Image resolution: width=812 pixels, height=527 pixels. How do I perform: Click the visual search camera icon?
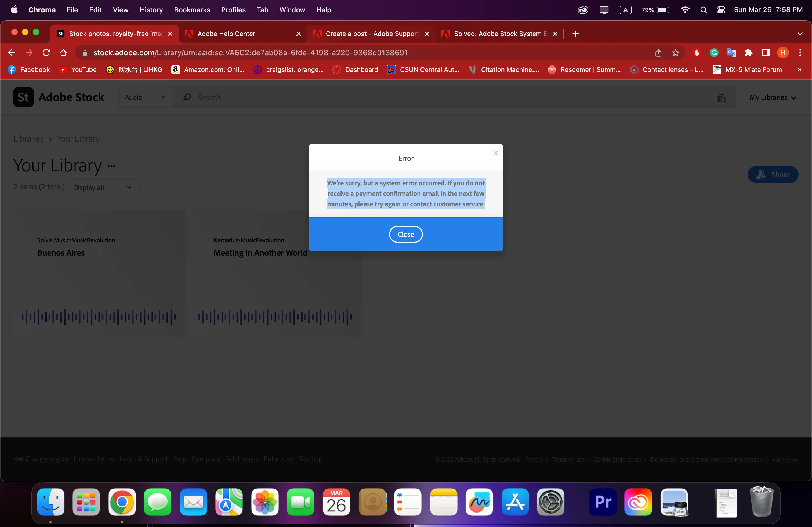pos(721,98)
